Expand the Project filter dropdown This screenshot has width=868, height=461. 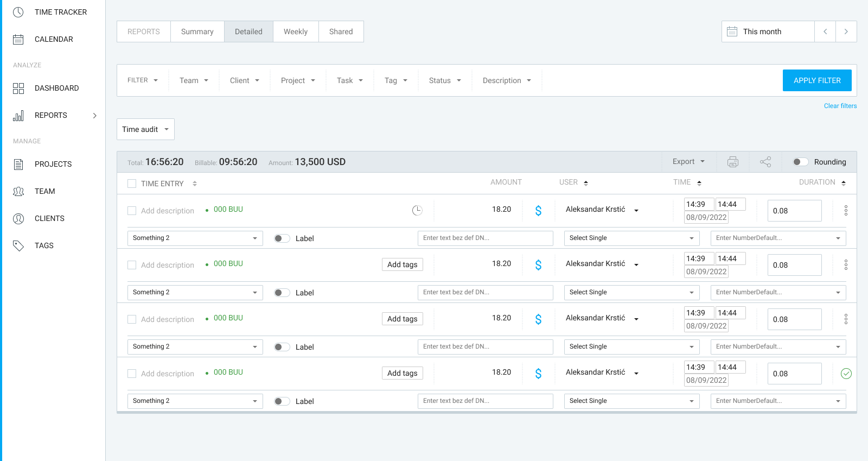point(298,80)
